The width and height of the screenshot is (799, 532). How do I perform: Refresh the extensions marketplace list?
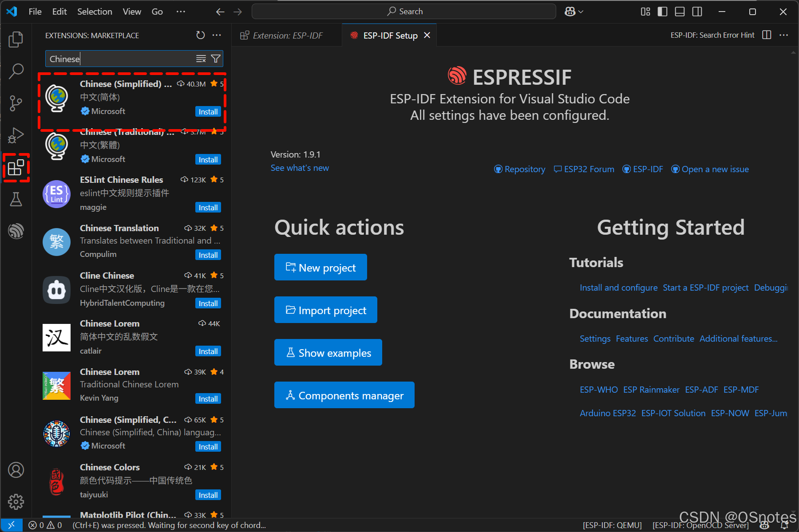click(x=201, y=35)
